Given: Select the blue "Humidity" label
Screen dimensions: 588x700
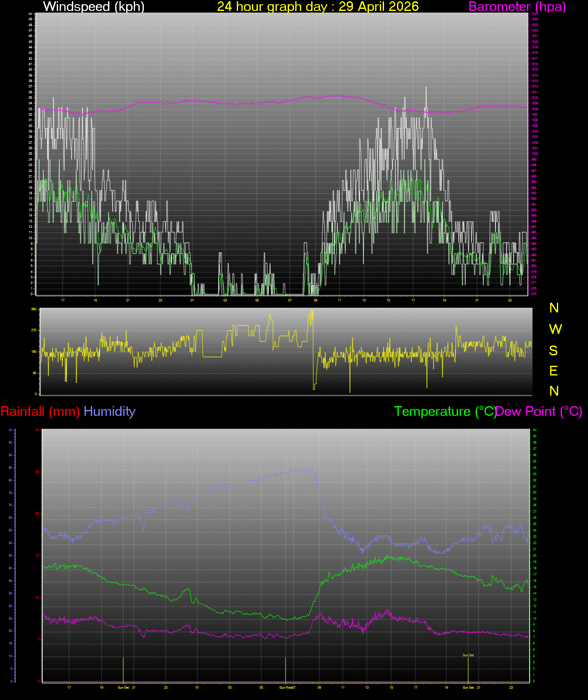Looking at the screenshot, I should tap(110, 411).
